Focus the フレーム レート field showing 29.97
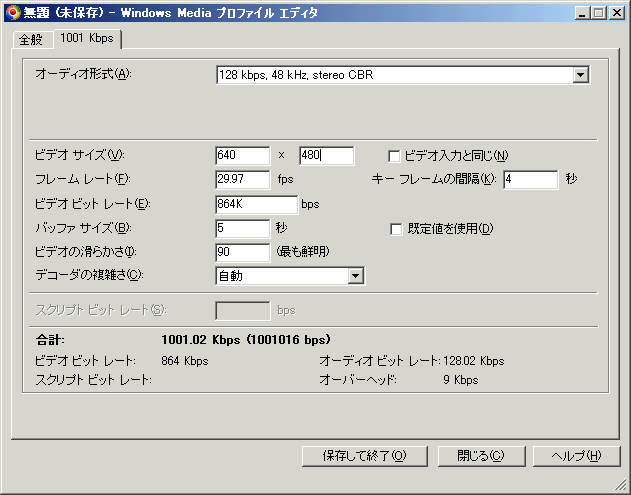The image size is (631, 495). pos(242,180)
